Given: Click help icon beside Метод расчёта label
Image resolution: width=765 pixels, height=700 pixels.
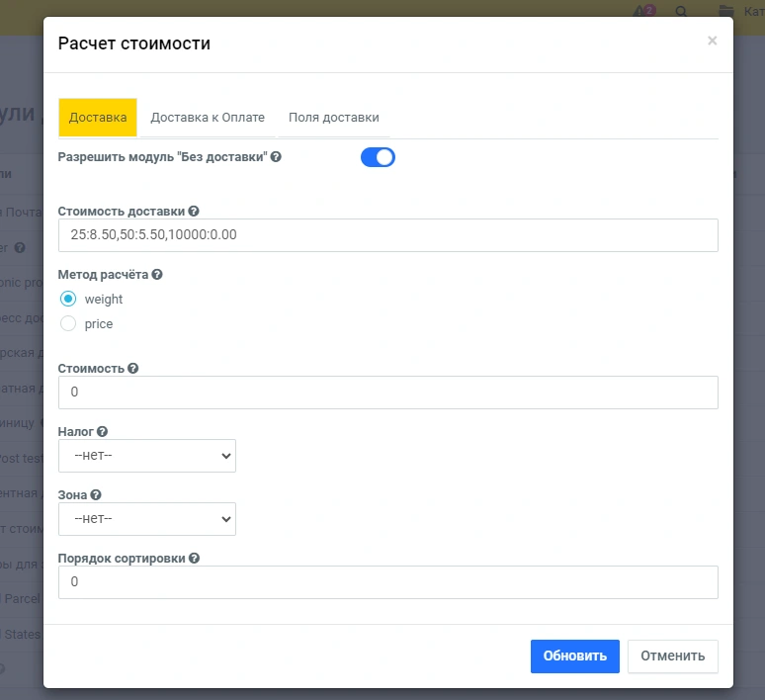Looking at the screenshot, I should click(157, 274).
